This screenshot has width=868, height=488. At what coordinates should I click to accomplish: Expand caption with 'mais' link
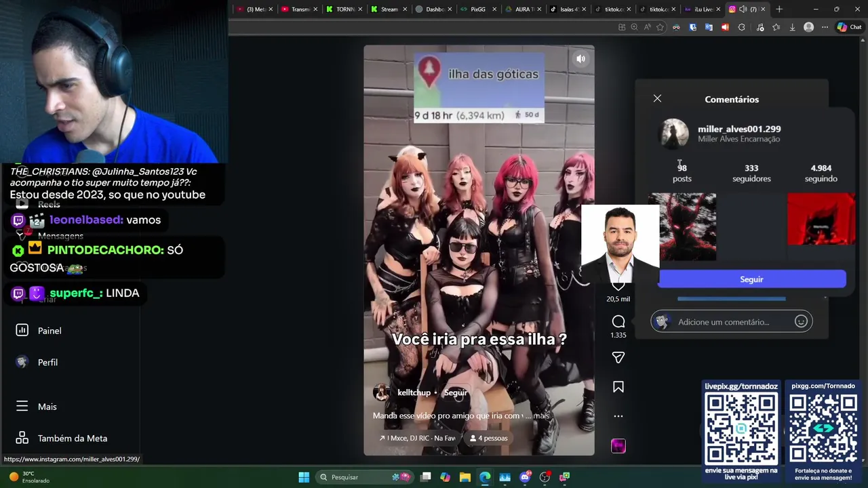click(x=541, y=415)
